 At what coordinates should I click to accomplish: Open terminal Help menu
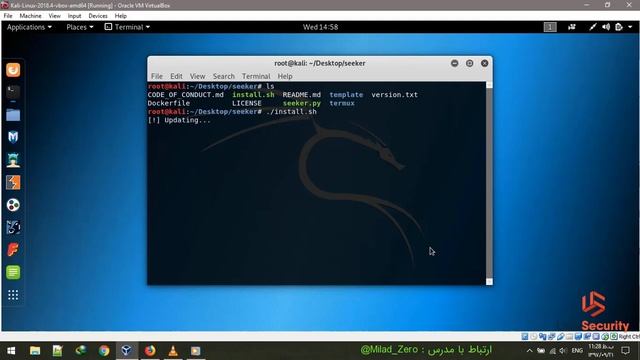tap(285, 76)
